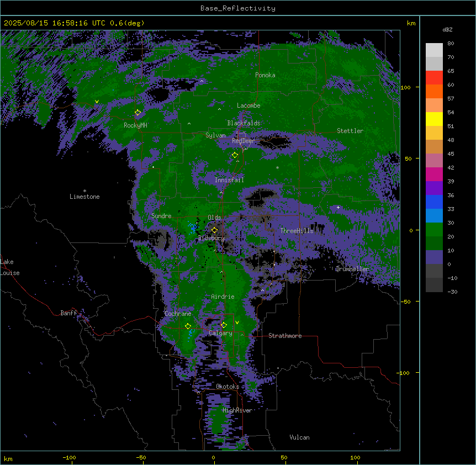Click the red 65 dBZ legend swatch
This screenshot has width=476, height=465.
pyautogui.click(x=434, y=78)
